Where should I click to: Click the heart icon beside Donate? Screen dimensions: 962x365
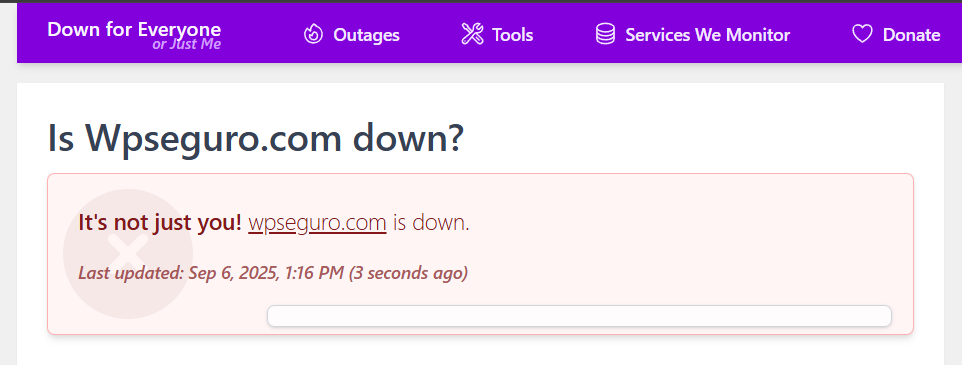(x=862, y=34)
